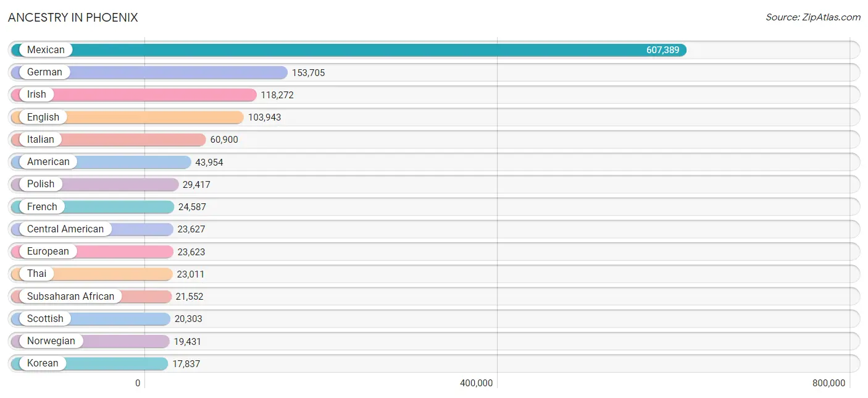This screenshot has width=868, height=398.
Task: Click the 800,000 axis label
Action: (828, 383)
